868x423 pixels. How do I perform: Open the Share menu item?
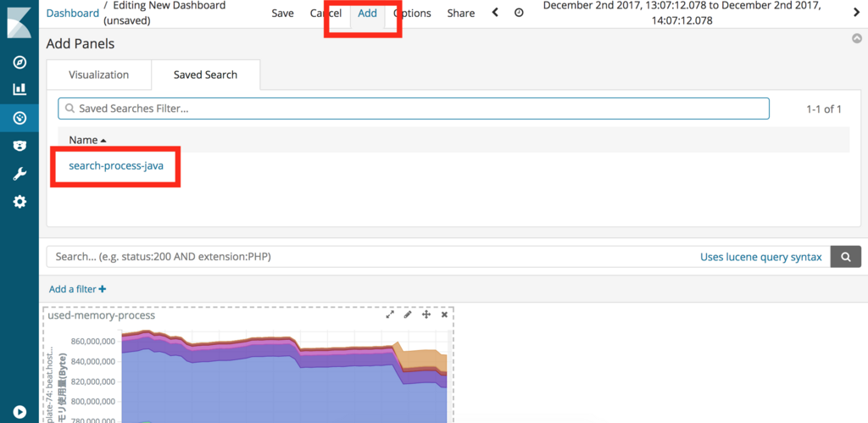[x=460, y=14]
